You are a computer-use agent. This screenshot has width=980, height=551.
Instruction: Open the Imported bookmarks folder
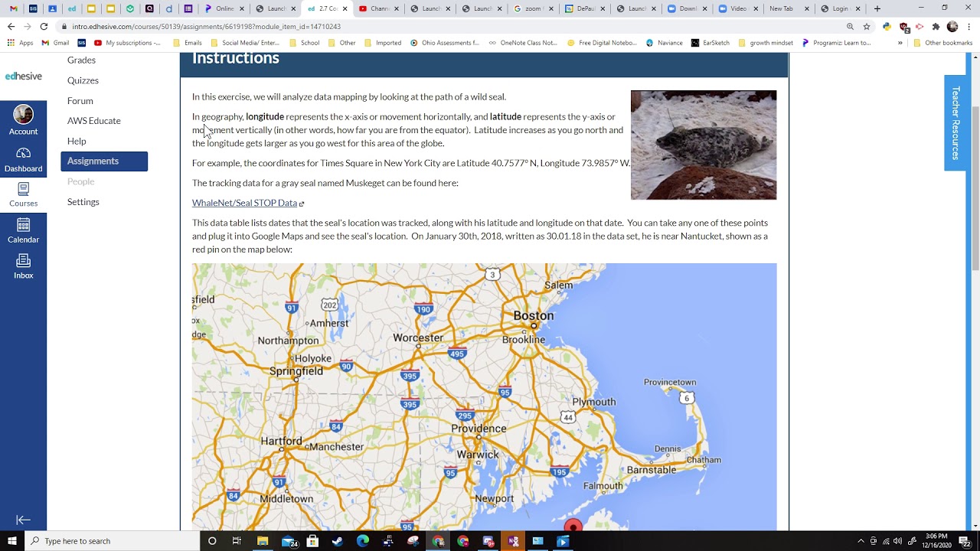coord(382,43)
